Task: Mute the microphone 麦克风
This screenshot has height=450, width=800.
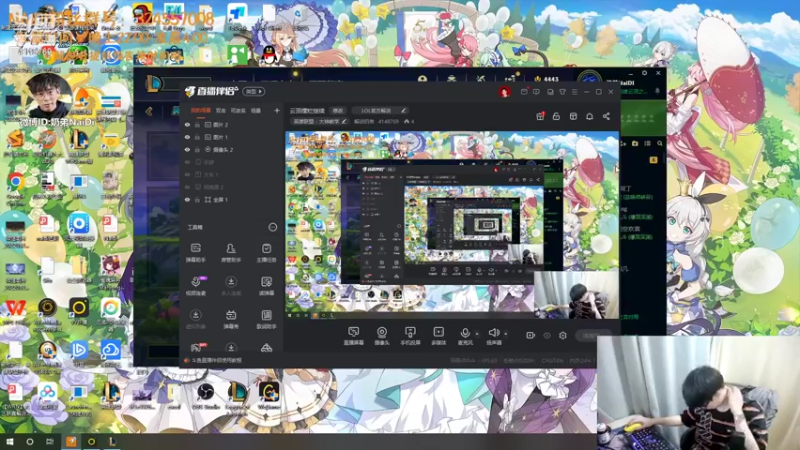Action: 465,336
